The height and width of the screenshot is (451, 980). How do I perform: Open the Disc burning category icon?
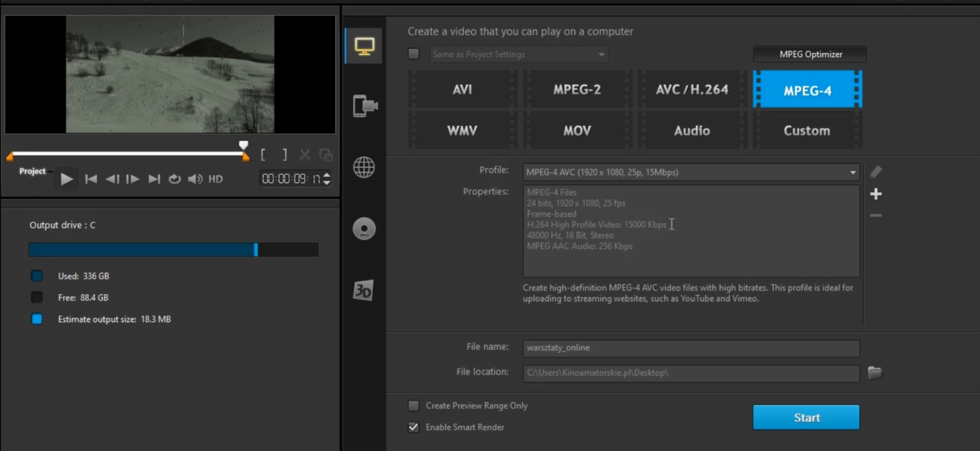(x=364, y=229)
